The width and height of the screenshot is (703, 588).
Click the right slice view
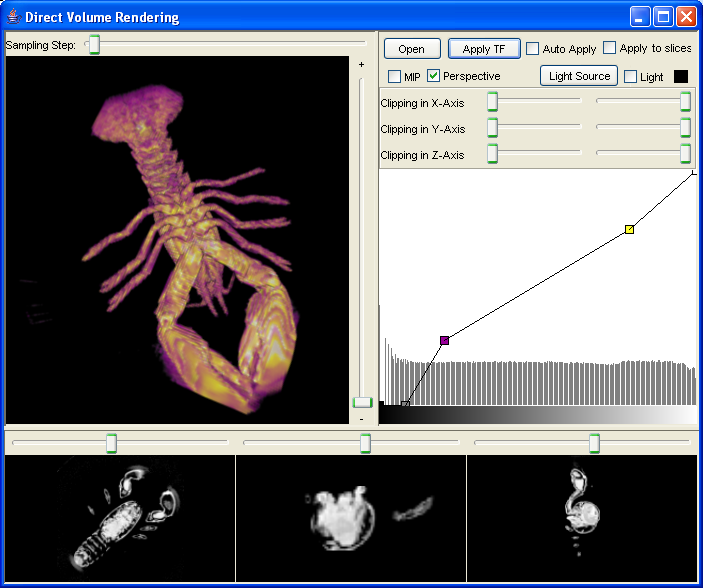(582, 518)
